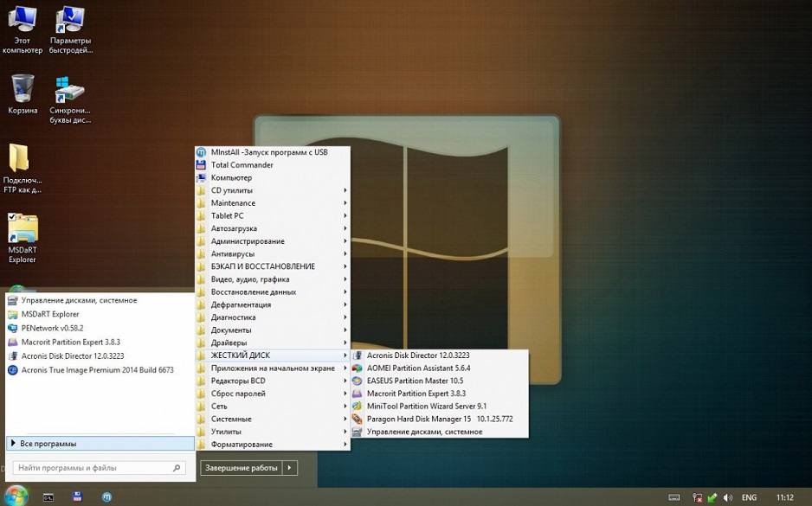Launch Acronis True Image Premium 2014
Image resolution: width=812 pixels, height=506 pixels.
(100, 370)
